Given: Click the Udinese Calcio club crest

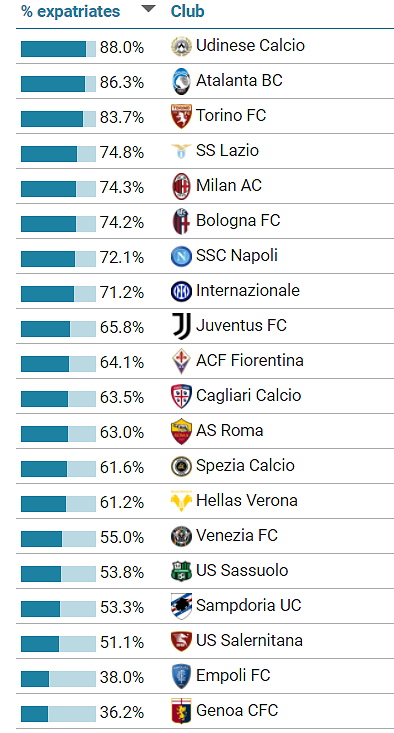Looking at the screenshot, I should [181, 46].
